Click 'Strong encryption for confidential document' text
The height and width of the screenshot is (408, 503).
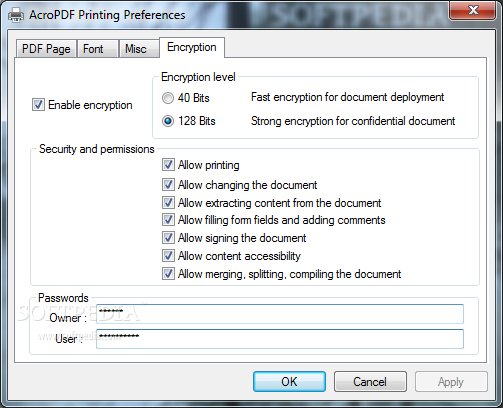pyautogui.click(x=353, y=121)
